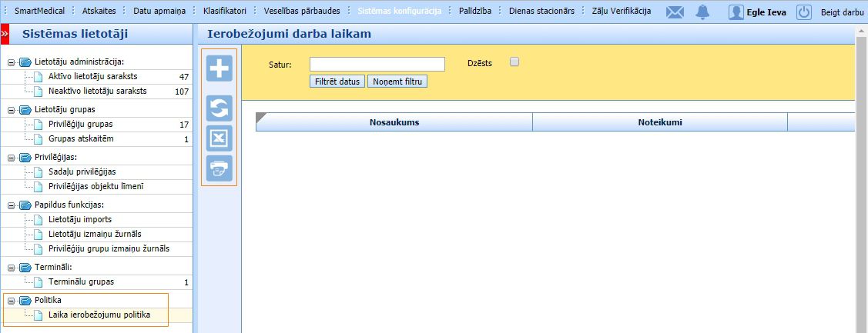Click the plus icon to add restriction
The width and height of the screenshot is (868, 333).
(x=220, y=68)
